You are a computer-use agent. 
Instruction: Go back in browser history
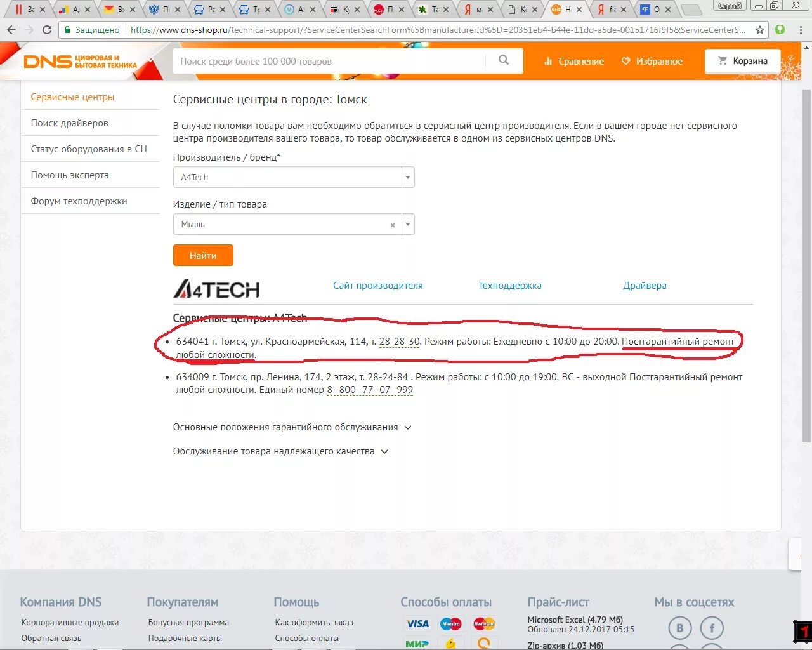[11, 30]
